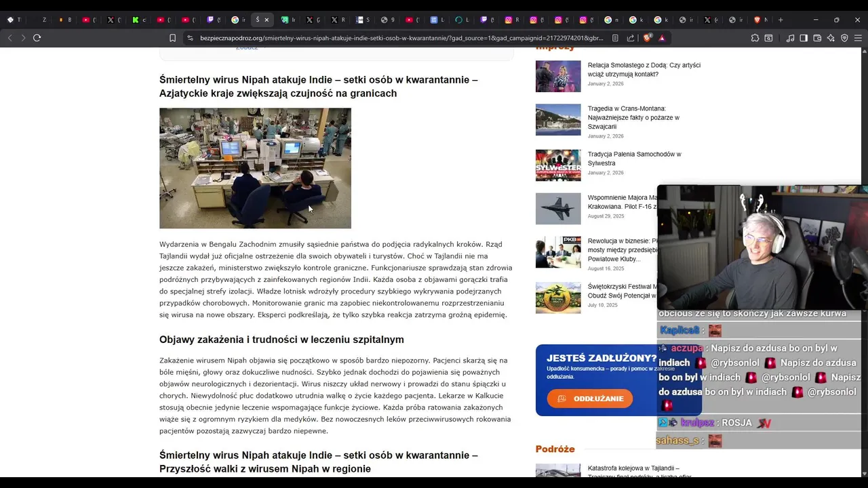Viewport: 868px width, 488px height.
Task: Open Leo AI sparkle icon
Action: (x=831, y=38)
